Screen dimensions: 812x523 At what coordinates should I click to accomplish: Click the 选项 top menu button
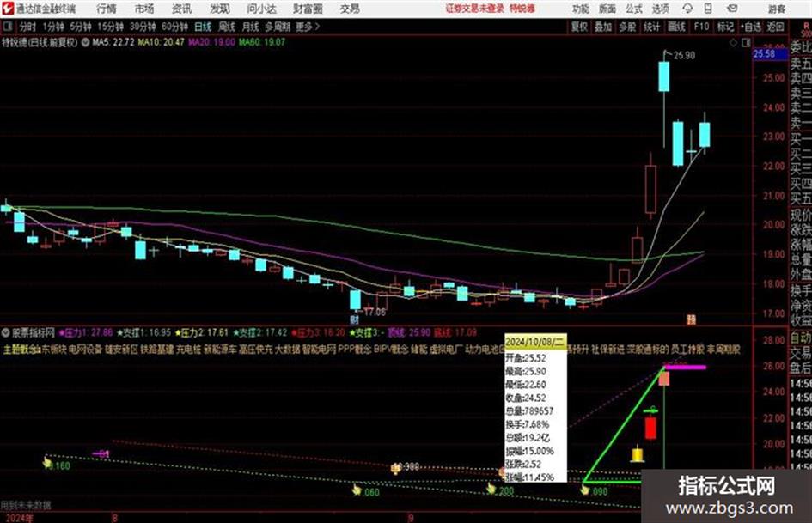pyautogui.click(x=661, y=9)
